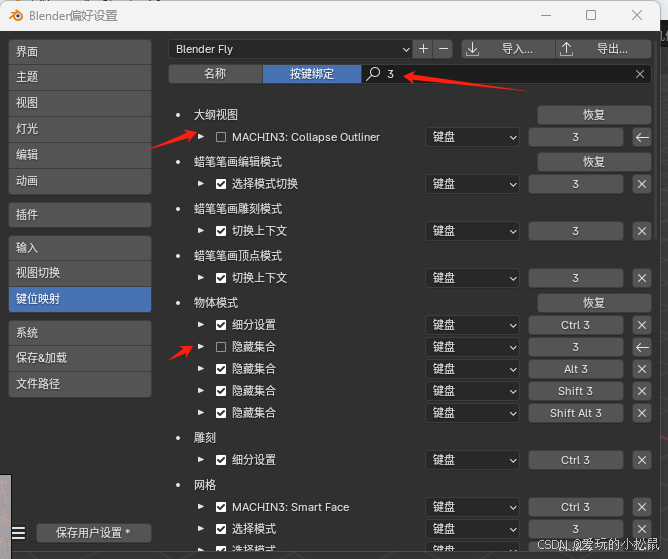668x559 pixels.
Task: Open the 文件路径 preferences section
Action: coord(80,384)
